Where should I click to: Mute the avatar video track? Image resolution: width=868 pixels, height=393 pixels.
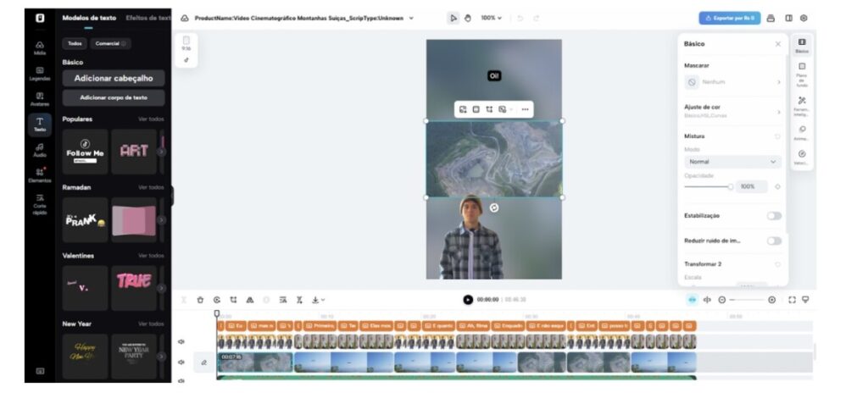(181, 341)
